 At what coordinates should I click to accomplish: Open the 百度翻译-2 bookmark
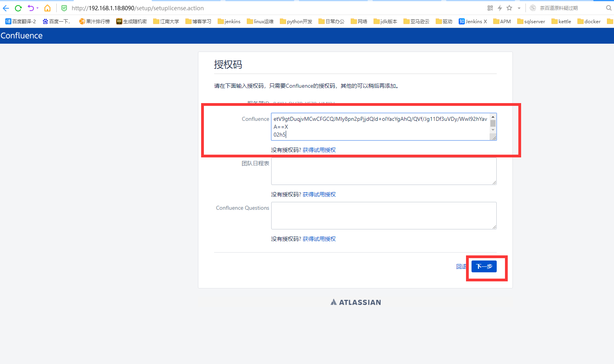[20, 21]
